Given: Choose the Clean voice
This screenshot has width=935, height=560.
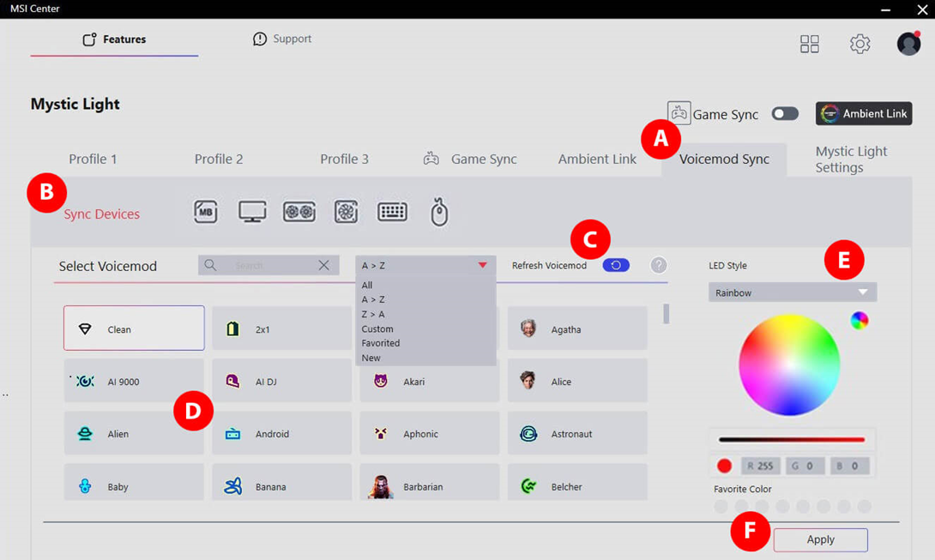Looking at the screenshot, I should pyautogui.click(x=134, y=328).
